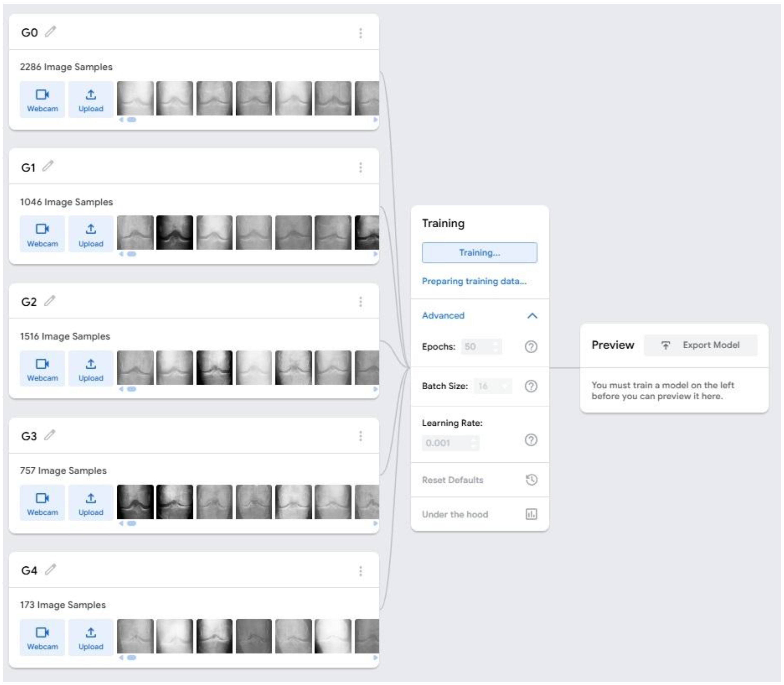Click the Training button
The image size is (784, 685).
pos(480,252)
